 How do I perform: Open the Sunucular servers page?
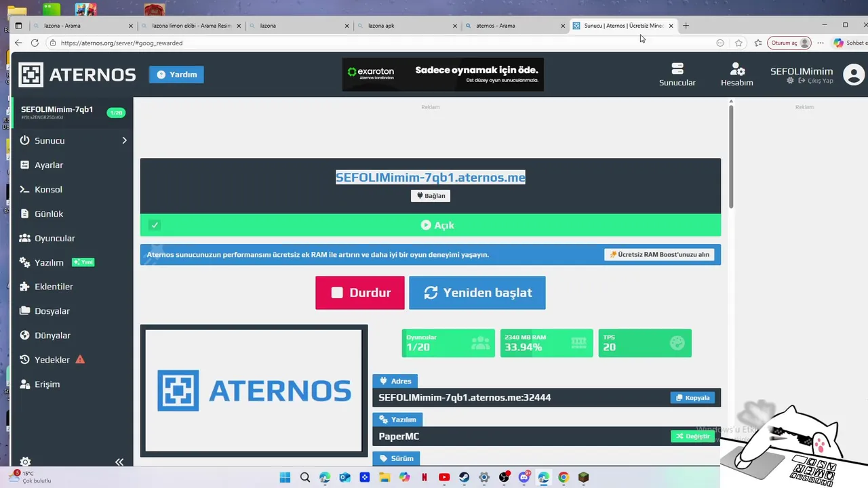pyautogui.click(x=677, y=75)
